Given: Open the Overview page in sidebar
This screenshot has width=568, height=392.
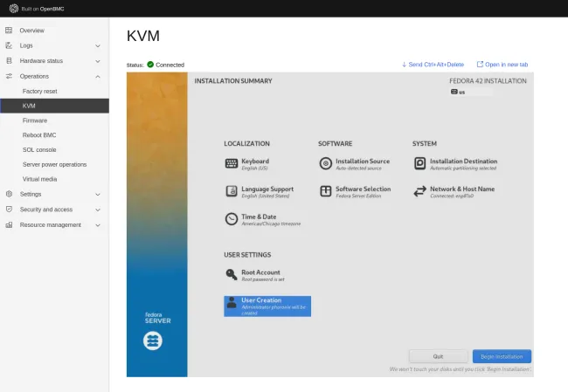Looking at the screenshot, I should (x=31, y=31).
